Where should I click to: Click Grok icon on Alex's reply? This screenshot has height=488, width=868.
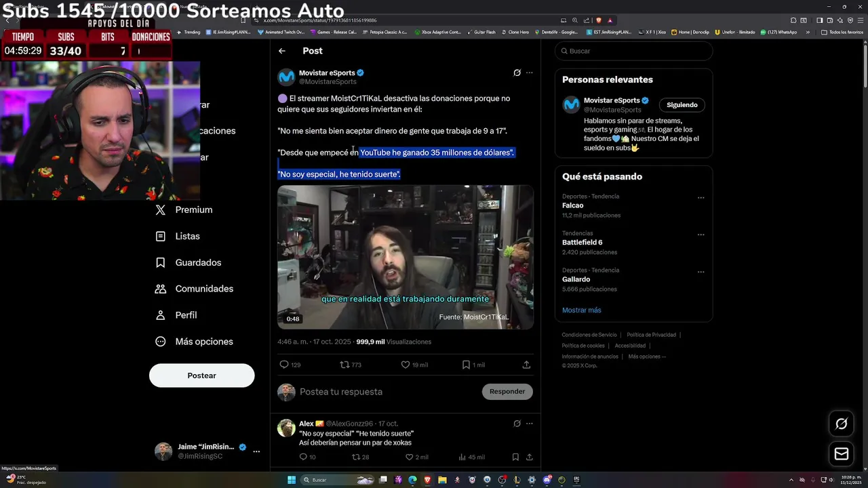[x=517, y=424]
